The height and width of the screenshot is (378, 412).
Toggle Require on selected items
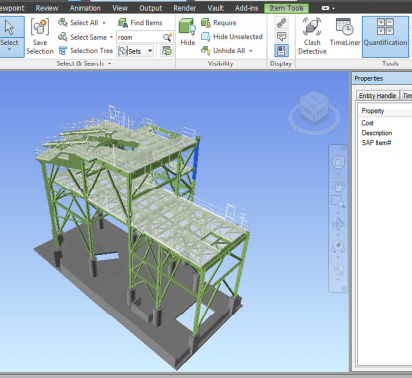point(219,23)
